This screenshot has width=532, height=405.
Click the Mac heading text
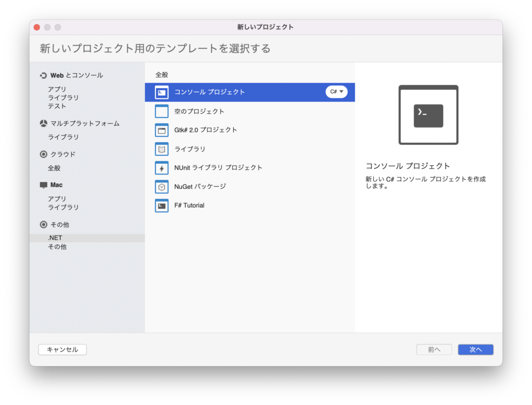point(56,185)
